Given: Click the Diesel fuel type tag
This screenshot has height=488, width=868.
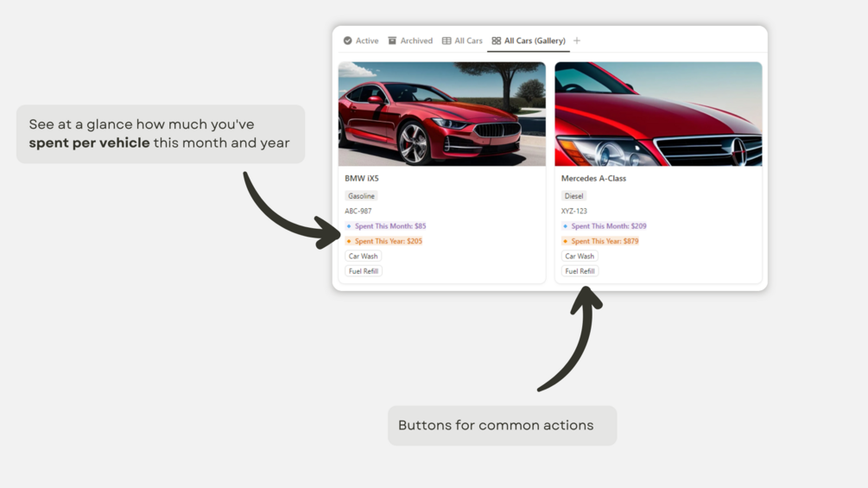Looking at the screenshot, I should pyautogui.click(x=573, y=196).
